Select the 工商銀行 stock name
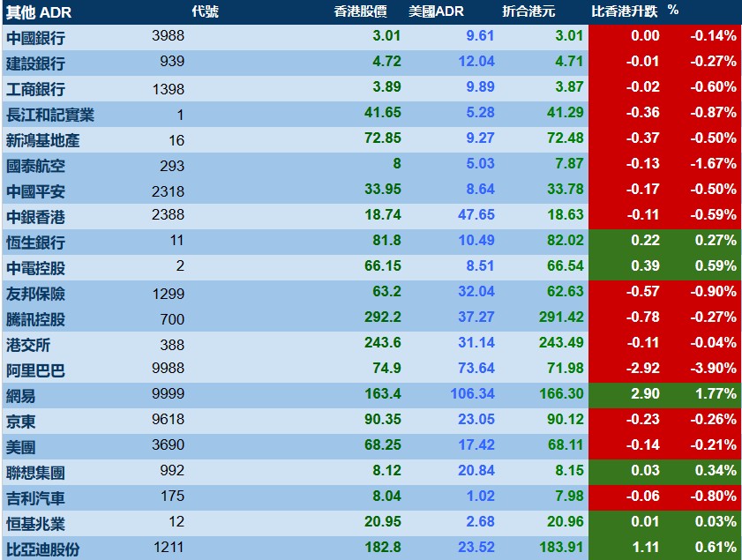The image size is (742, 560). [x=35, y=89]
